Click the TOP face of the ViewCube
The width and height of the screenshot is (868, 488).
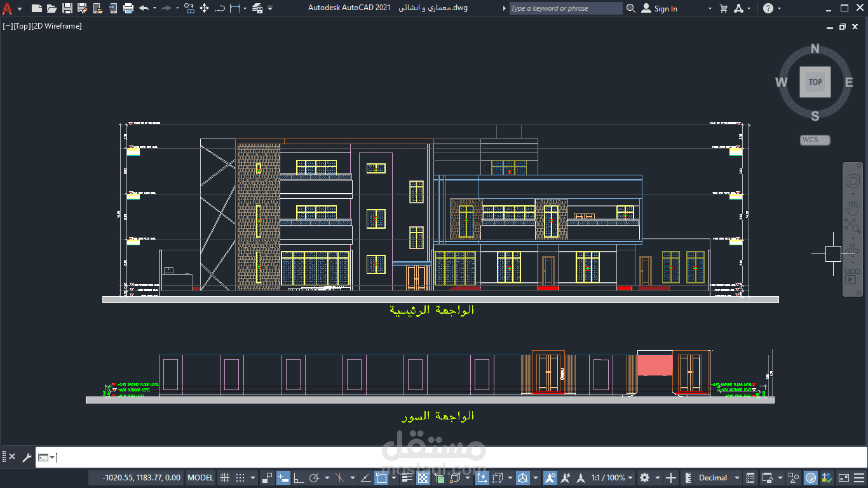coord(815,82)
